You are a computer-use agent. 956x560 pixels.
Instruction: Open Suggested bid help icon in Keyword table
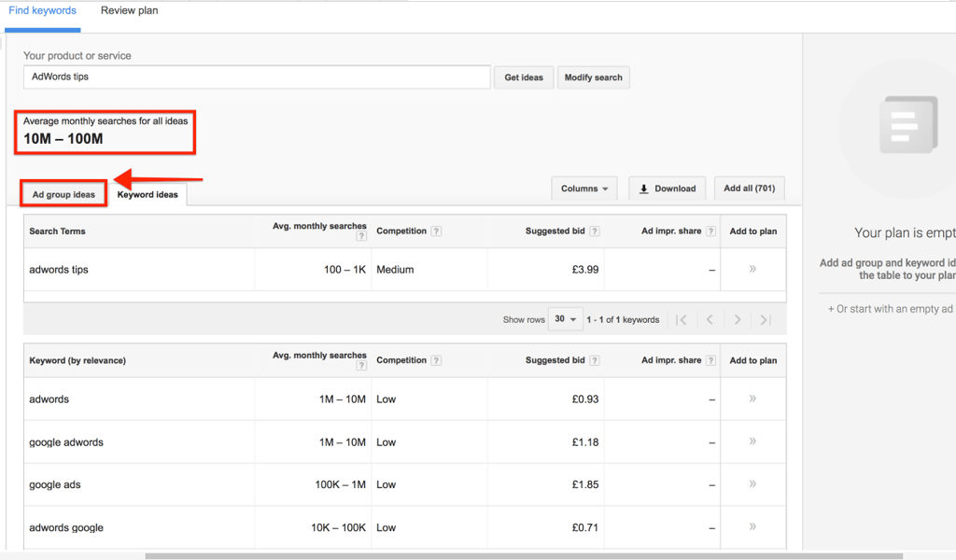point(595,360)
